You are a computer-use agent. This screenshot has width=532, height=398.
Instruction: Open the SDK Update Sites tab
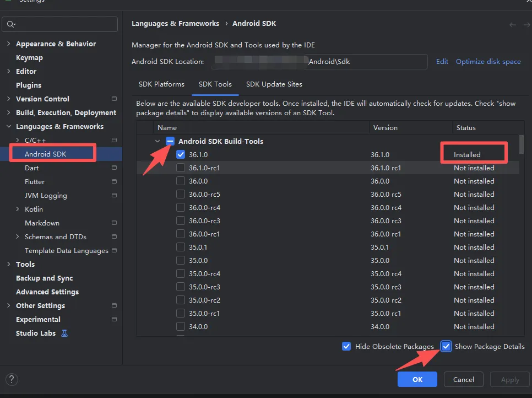point(274,84)
